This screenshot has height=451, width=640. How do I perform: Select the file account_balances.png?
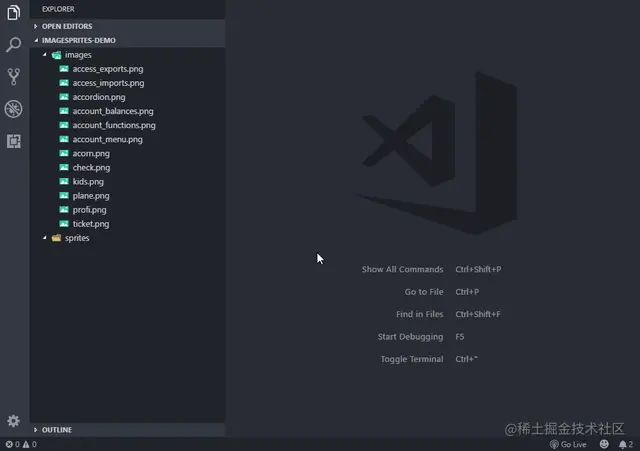[x=113, y=111]
